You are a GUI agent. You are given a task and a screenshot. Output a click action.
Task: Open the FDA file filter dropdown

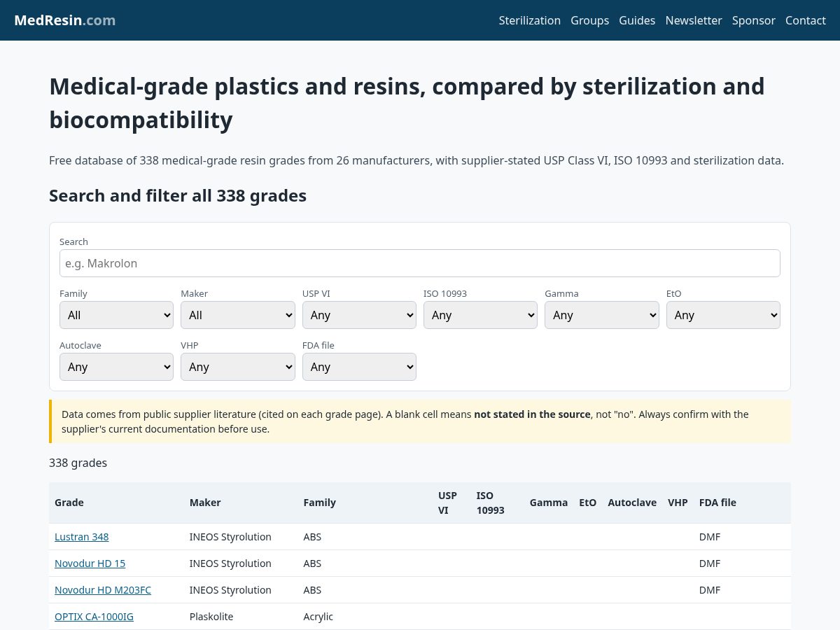pos(359,367)
